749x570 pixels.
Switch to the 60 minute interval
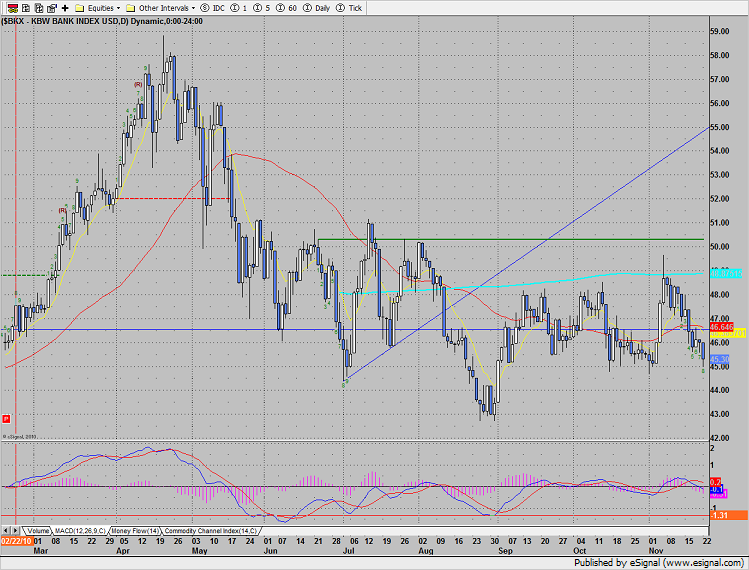(286, 8)
